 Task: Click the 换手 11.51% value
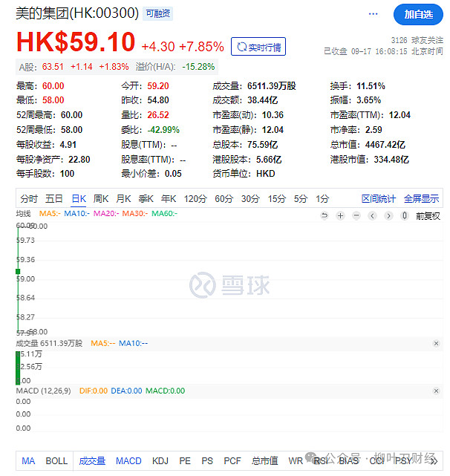coord(371,86)
